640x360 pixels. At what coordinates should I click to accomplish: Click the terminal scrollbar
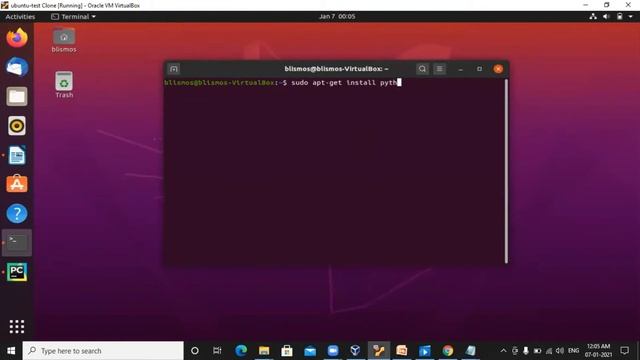click(507, 171)
